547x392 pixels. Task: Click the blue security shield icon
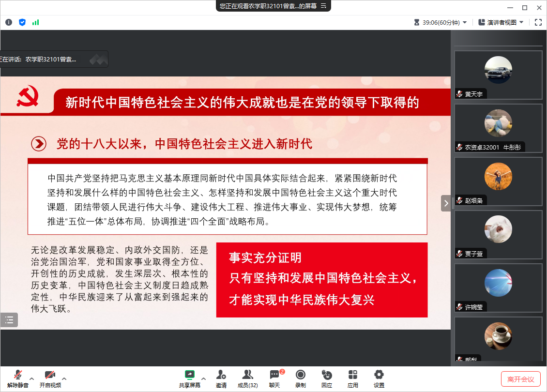click(22, 22)
